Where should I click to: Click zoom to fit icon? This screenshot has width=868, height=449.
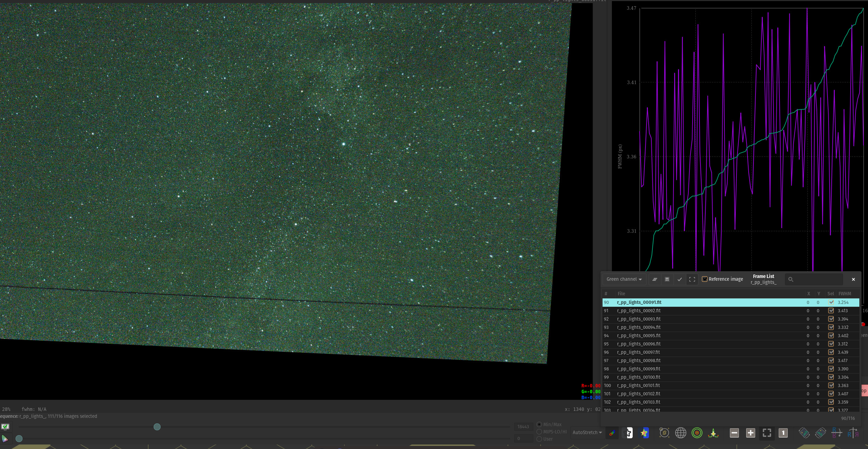[x=767, y=433]
